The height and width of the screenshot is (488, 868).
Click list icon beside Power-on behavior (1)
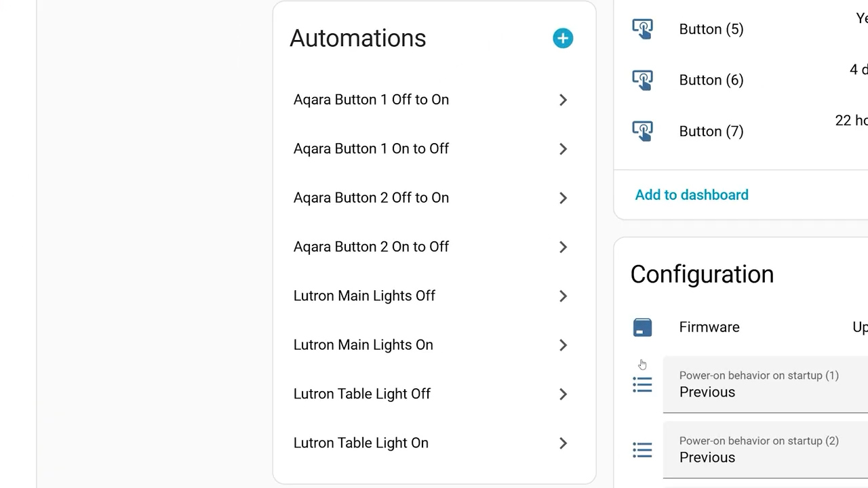click(x=642, y=385)
